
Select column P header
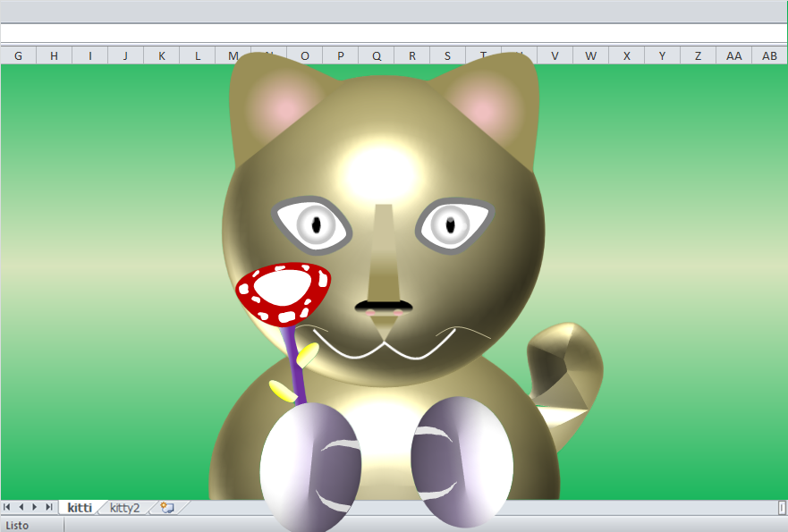tap(341, 55)
